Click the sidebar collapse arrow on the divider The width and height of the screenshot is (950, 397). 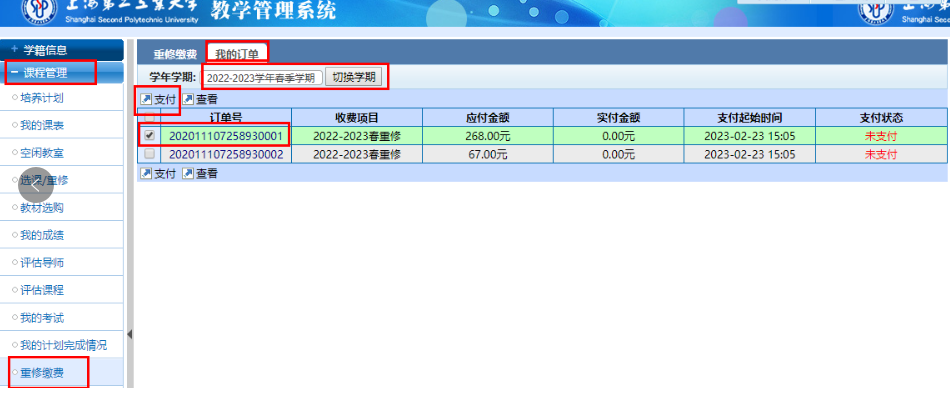pyautogui.click(x=130, y=335)
